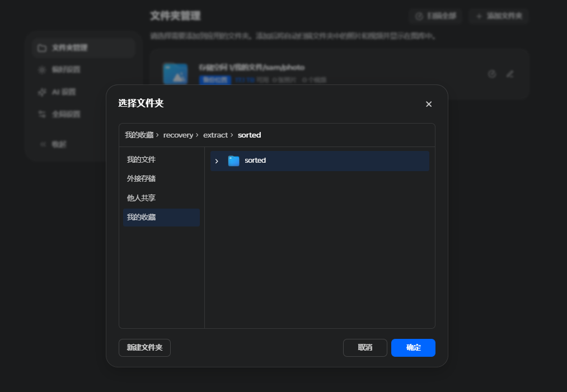Click pencil edit icon on background folder card
The height and width of the screenshot is (392, 567).
(510, 74)
